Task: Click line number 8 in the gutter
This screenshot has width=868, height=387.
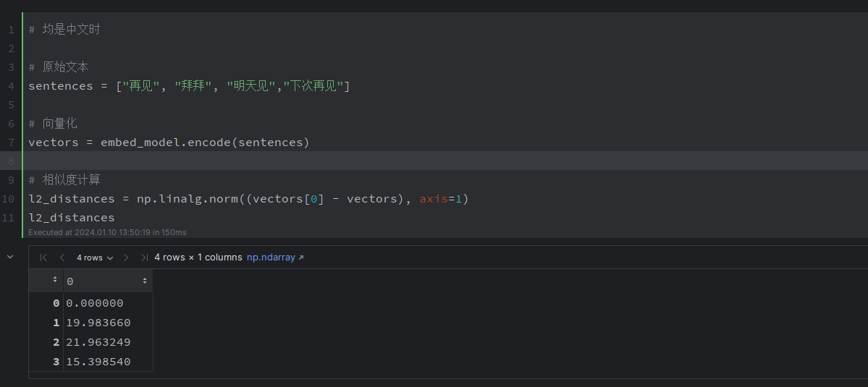Action: coord(11,161)
